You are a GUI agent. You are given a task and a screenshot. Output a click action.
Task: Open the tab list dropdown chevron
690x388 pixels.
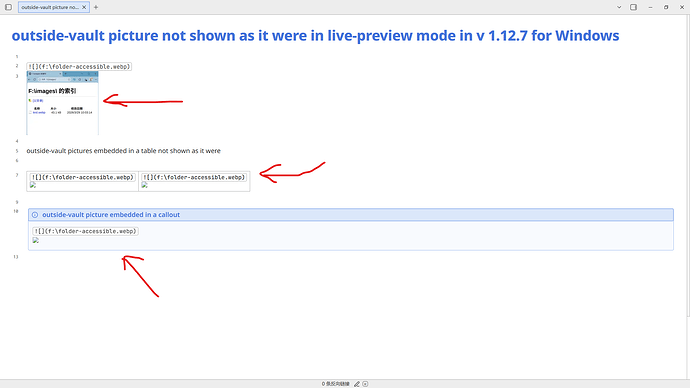(619, 7)
